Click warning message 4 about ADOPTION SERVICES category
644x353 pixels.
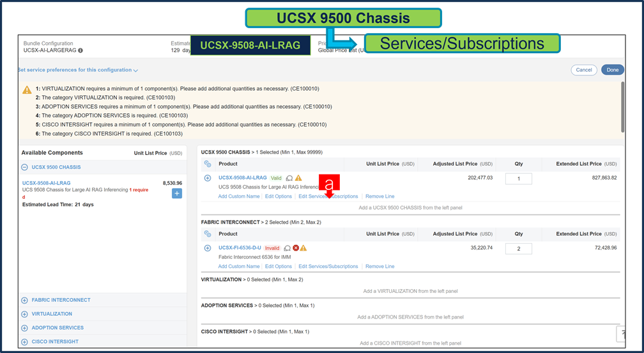pos(112,116)
